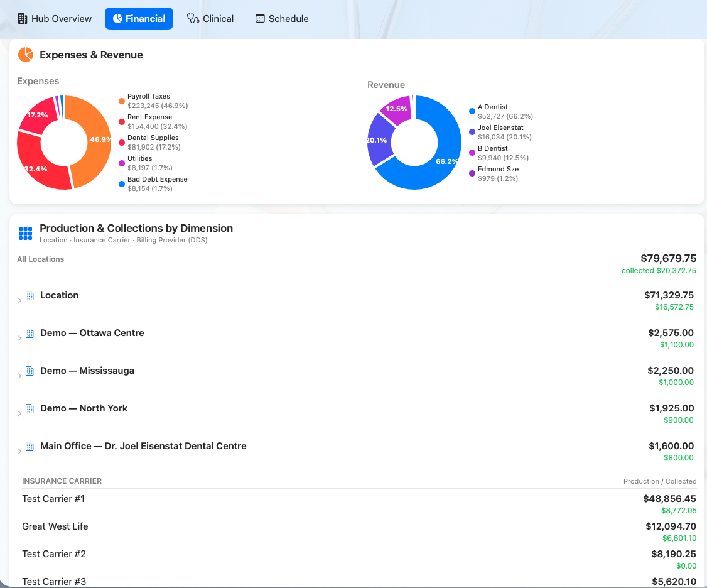The height and width of the screenshot is (588, 707).
Task: Click the Payroll Taxes orange legend dot
Action: pyautogui.click(x=122, y=101)
